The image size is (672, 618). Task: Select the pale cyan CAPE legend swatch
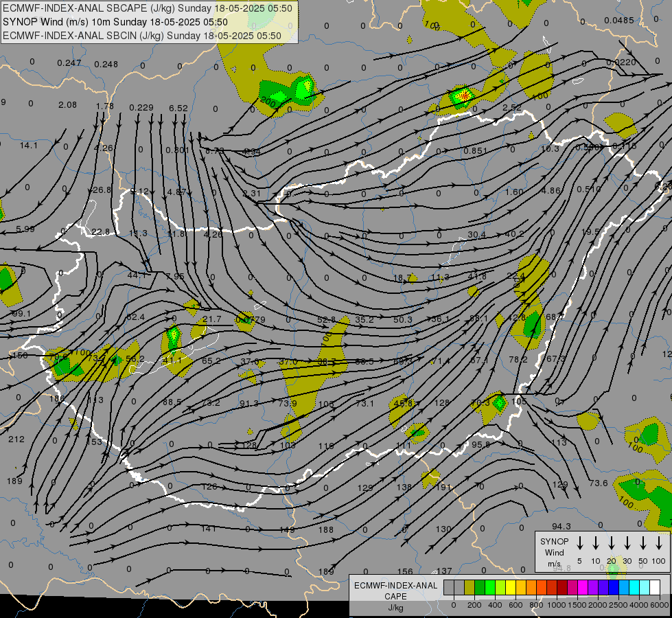point(644,588)
